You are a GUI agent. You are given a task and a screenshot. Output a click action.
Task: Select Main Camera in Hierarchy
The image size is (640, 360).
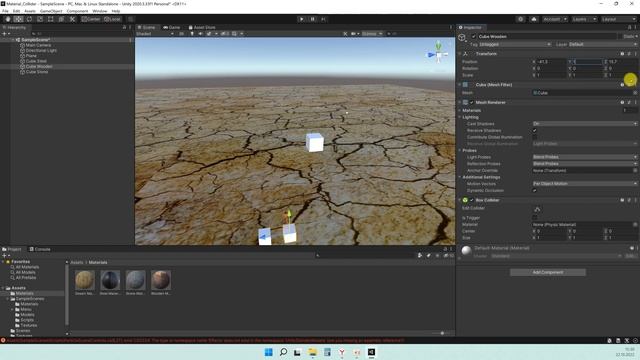38,45
